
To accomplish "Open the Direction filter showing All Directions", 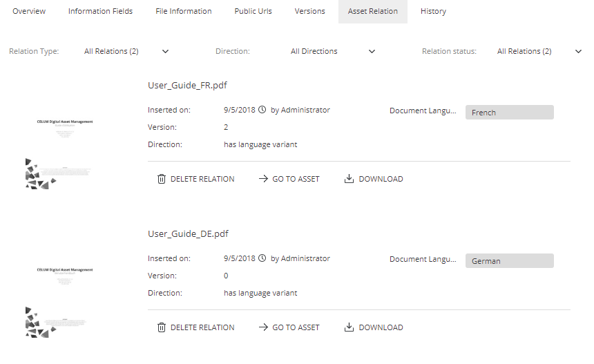I will point(333,52).
